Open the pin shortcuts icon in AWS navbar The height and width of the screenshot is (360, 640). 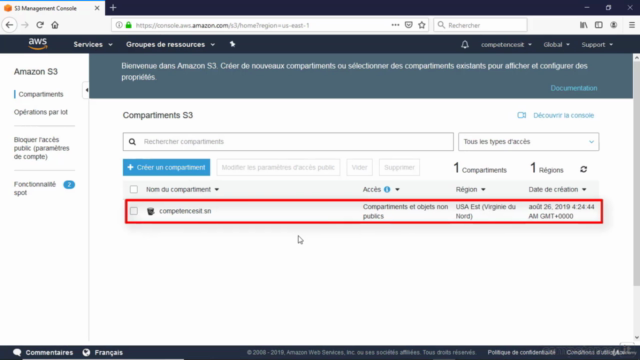coord(232,44)
